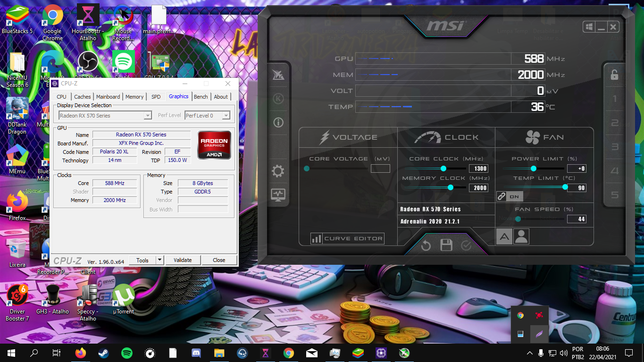Open µTorrent desktop shortcut

point(124,299)
